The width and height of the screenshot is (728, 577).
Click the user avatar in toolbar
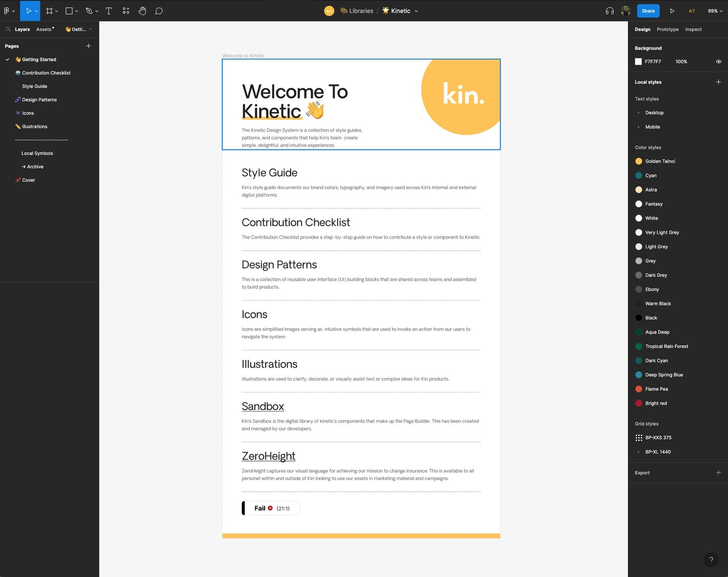coord(626,10)
